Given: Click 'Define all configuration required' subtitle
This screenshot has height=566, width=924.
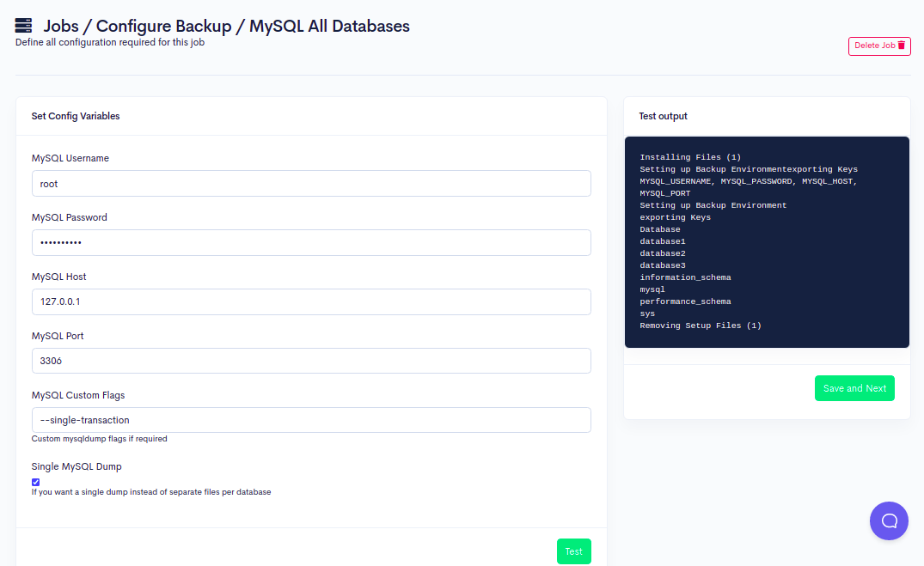Looking at the screenshot, I should point(110,42).
